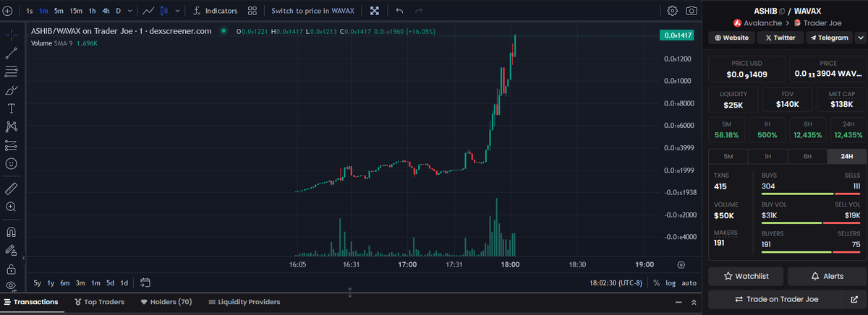This screenshot has height=315, width=868.
Task: Select the trend line drawing tool
Action: pos(11,53)
